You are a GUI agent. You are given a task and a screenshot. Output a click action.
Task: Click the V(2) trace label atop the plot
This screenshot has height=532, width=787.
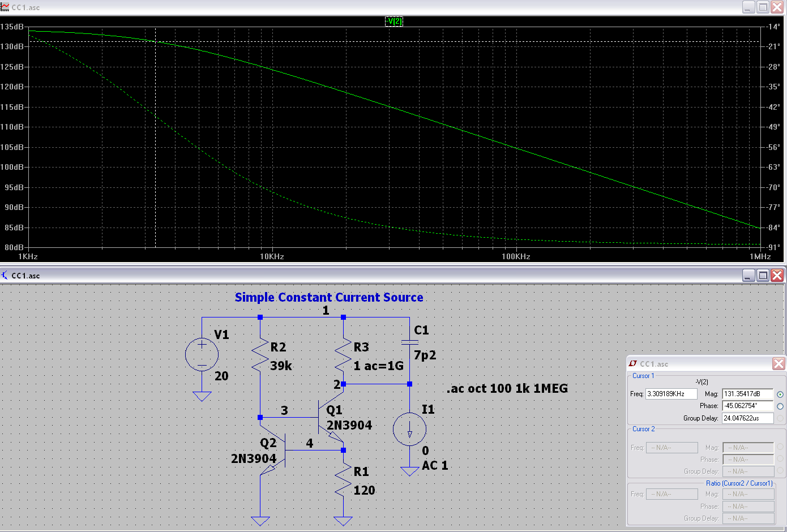[x=394, y=22]
